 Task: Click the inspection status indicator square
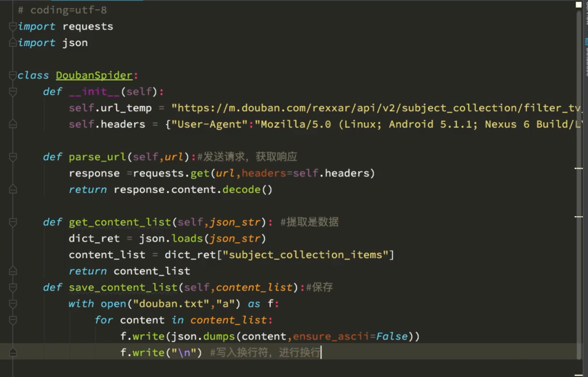pos(578,5)
